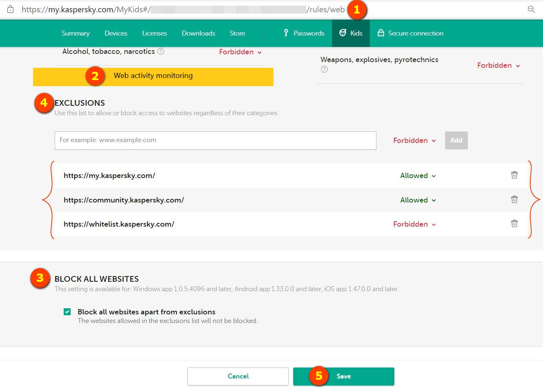Change Allowed setting for my.kaspersky.com
This screenshot has width=543, height=392.
pos(418,176)
